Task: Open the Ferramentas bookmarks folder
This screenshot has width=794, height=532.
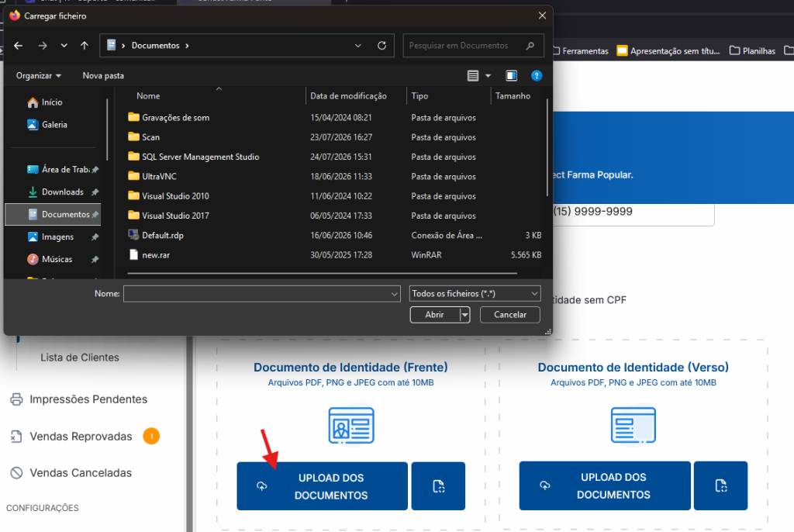Action: point(580,50)
